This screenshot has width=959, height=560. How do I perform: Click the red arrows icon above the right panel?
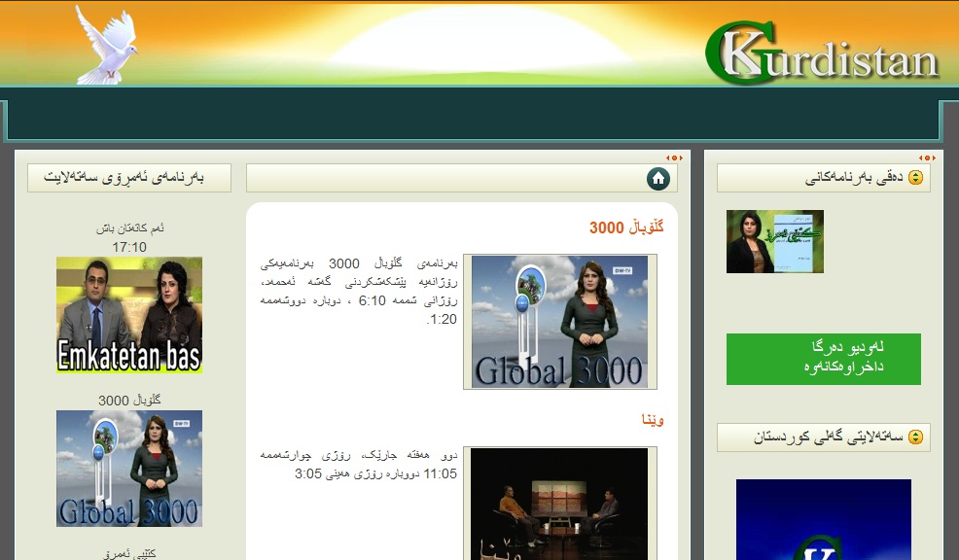pos(927,157)
